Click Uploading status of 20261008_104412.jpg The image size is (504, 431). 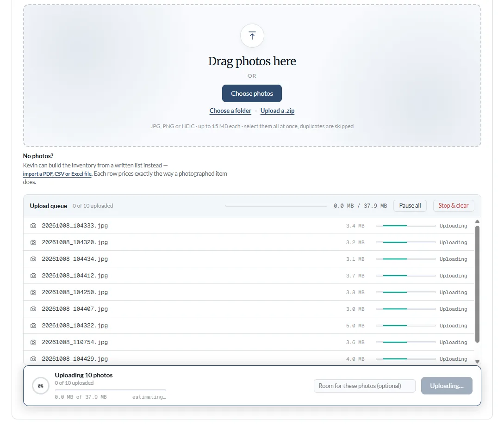[453, 276]
